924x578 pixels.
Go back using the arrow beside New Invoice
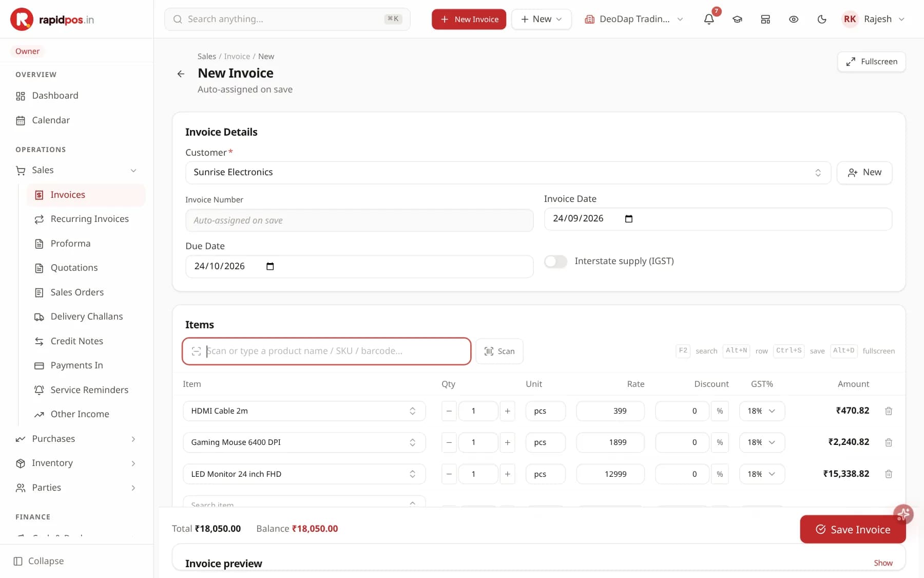click(181, 74)
